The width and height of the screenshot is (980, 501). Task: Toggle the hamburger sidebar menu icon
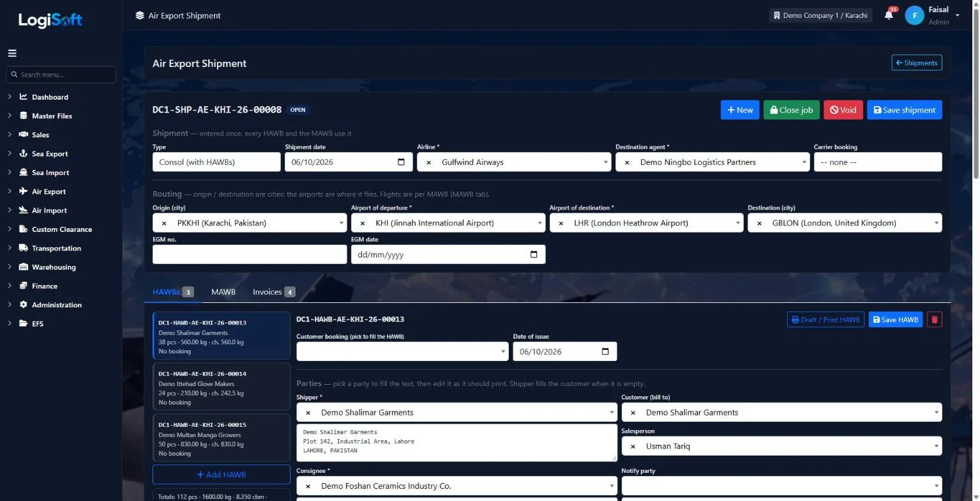click(x=12, y=54)
